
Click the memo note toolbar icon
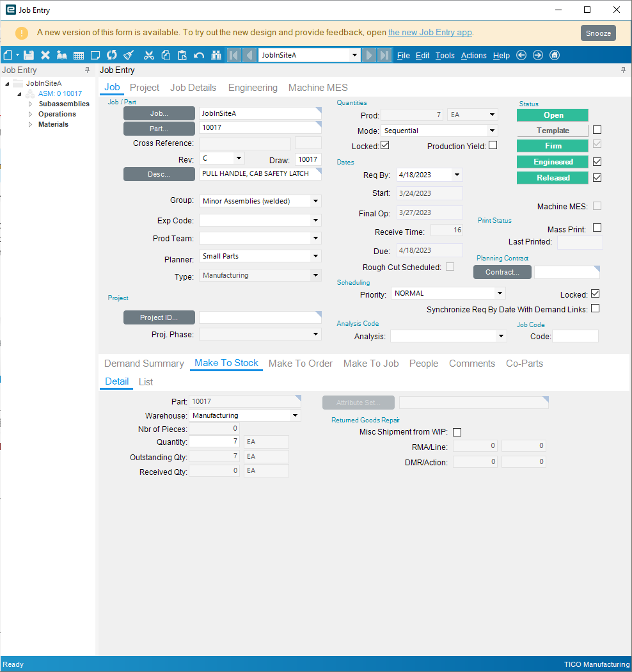(95, 55)
